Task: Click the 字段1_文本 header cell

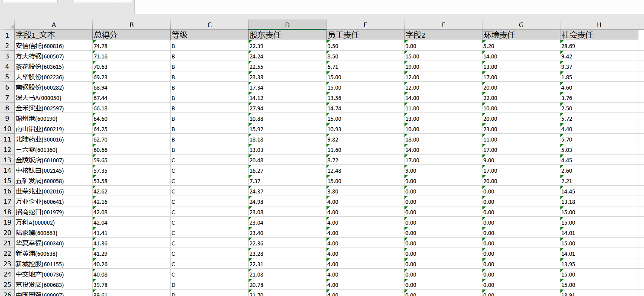Action: 54,35
